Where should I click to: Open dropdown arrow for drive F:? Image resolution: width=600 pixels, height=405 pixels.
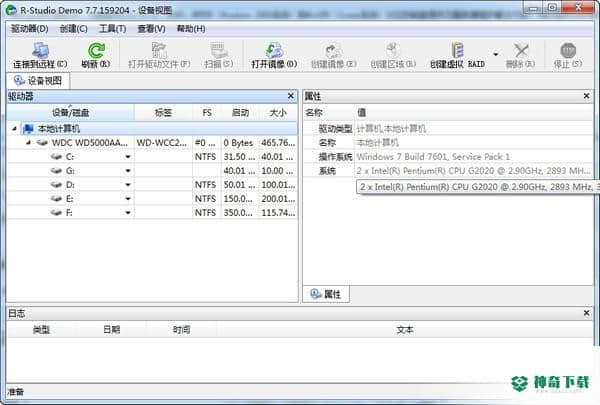click(x=128, y=212)
